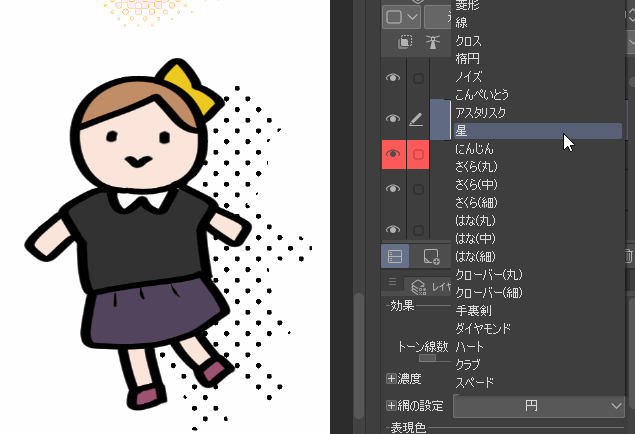This screenshot has width=635, height=434.
Task: Open the layer color square dropdown
Action: click(x=401, y=17)
